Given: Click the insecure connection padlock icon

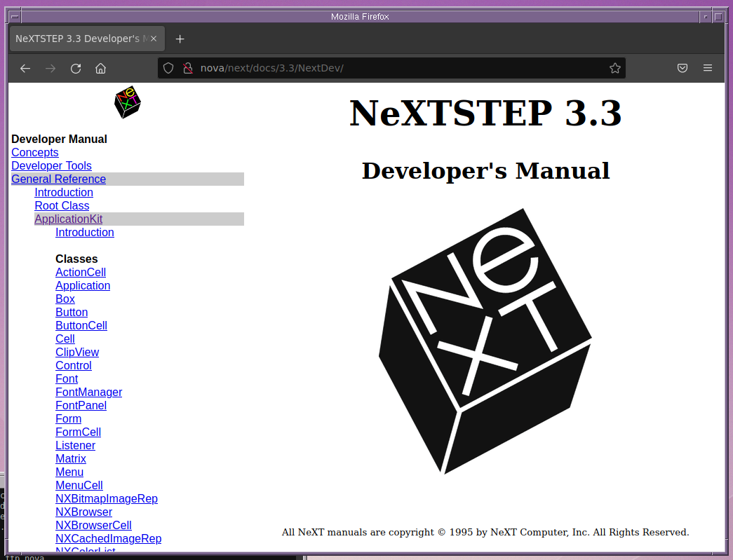Looking at the screenshot, I should [187, 68].
